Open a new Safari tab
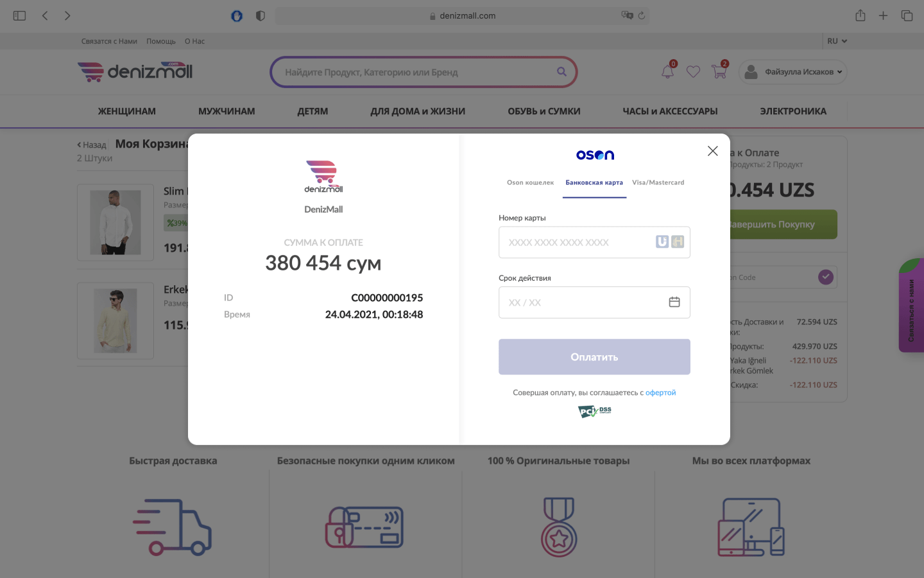 tap(884, 15)
